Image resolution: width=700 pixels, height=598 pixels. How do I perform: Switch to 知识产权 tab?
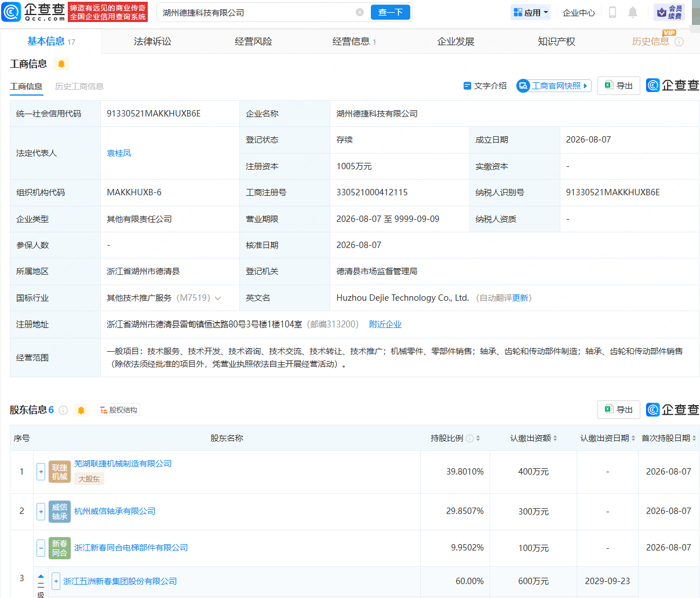(556, 41)
